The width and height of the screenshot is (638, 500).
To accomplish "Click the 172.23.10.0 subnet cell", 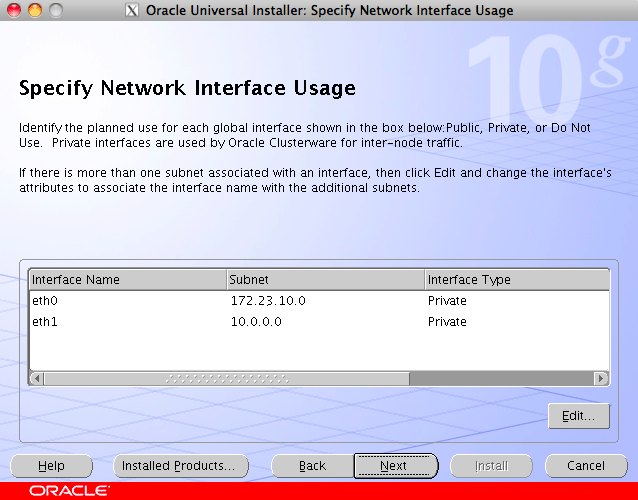I will [x=267, y=300].
